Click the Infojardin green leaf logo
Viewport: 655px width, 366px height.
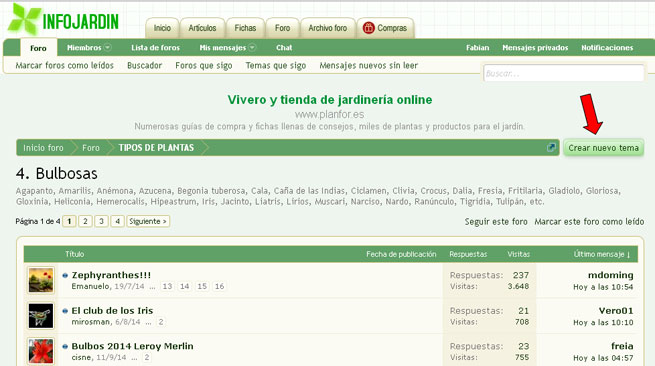click(25, 20)
